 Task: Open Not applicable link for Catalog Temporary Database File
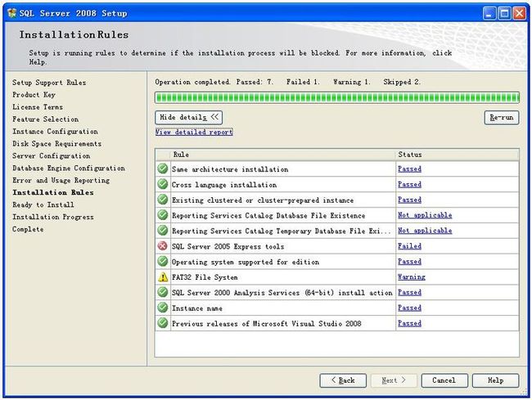point(425,231)
